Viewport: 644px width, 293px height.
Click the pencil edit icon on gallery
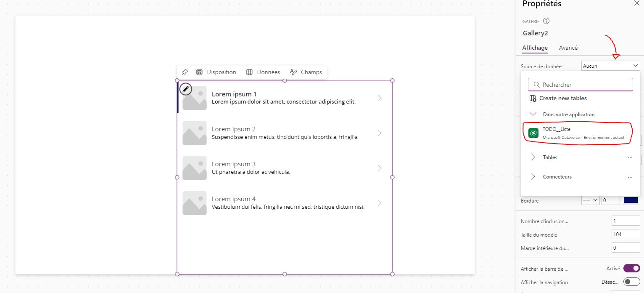pyautogui.click(x=186, y=89)
